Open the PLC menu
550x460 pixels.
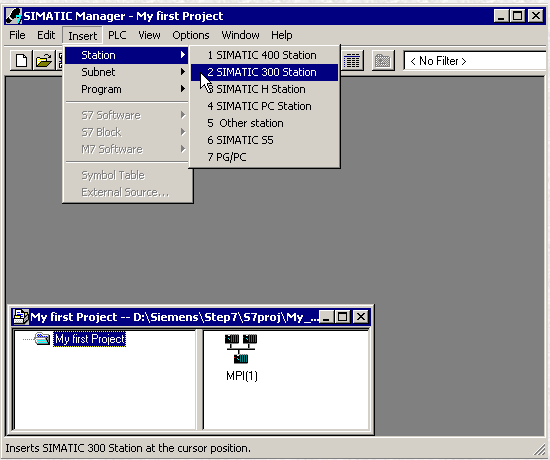click(117, 35)
